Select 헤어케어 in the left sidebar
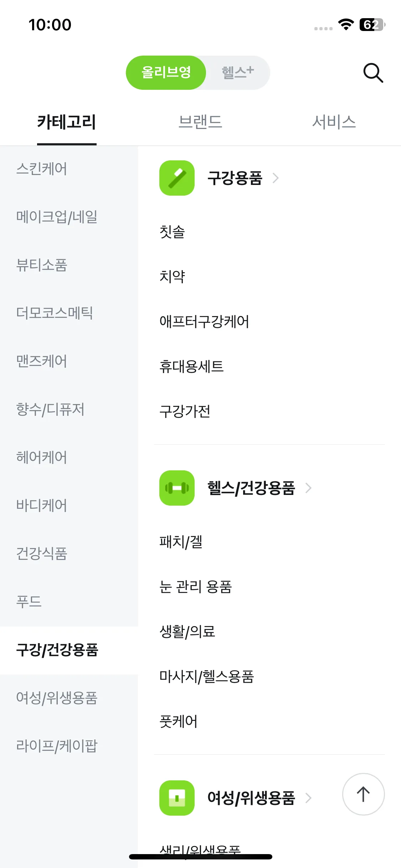The image size is (401, 868). pyautogui.click(x=42, y=457)
